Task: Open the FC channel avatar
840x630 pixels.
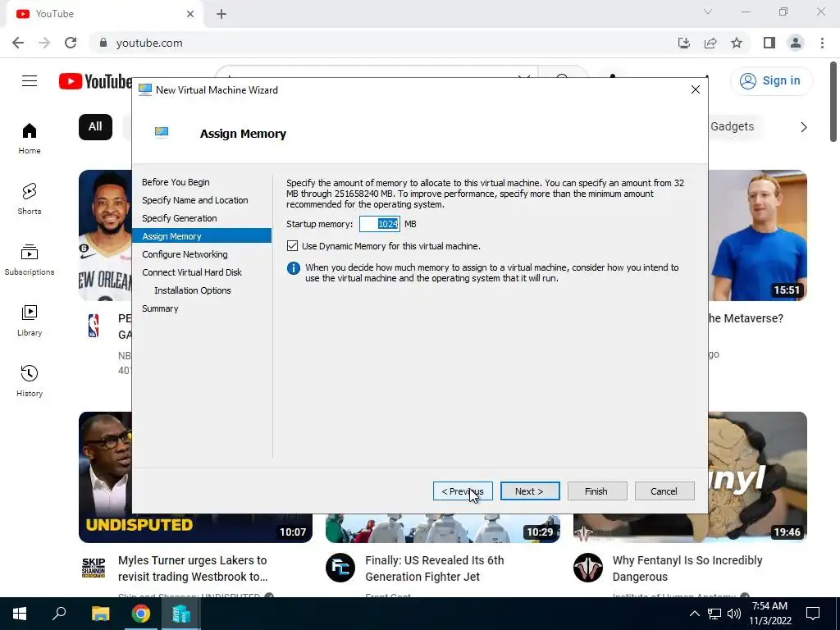Action: click(340, 568)
